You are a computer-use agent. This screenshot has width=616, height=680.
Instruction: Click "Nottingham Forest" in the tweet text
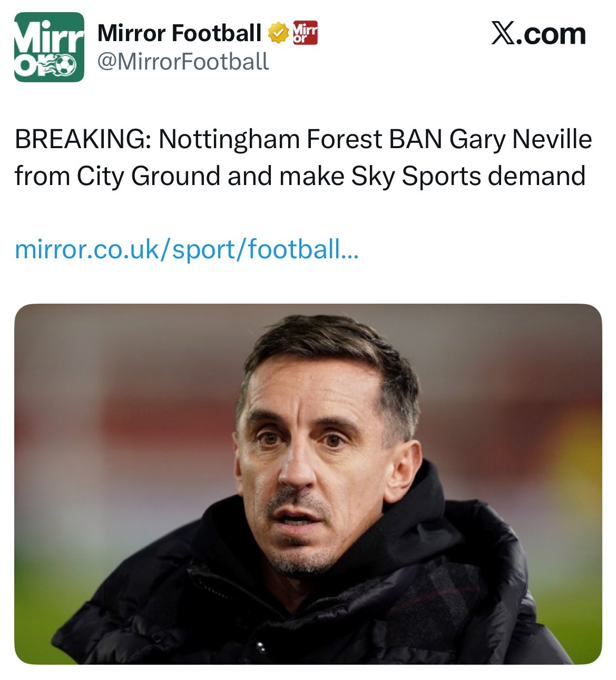click(270, 140)
